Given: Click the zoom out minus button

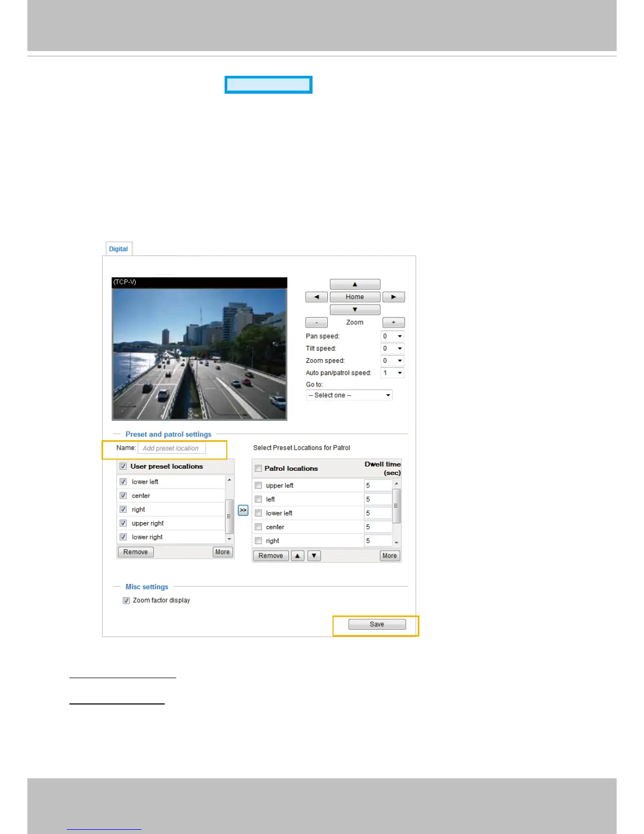Looking at the screenshot, I should coord(316,322).
